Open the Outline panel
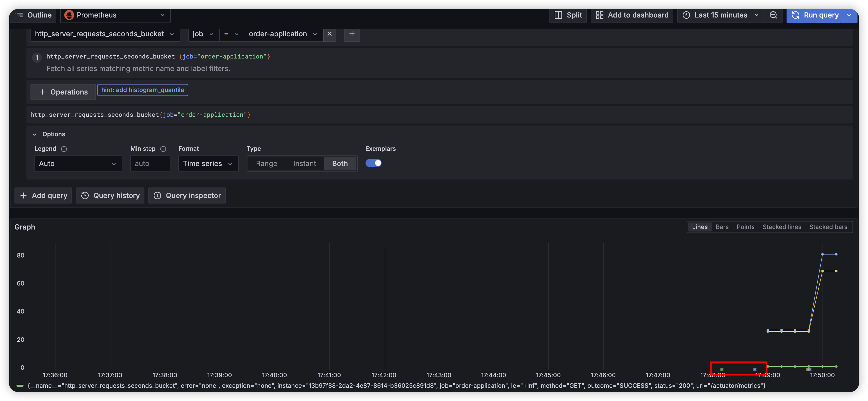This screenshot has width=868, height=401. click(33, 15)
